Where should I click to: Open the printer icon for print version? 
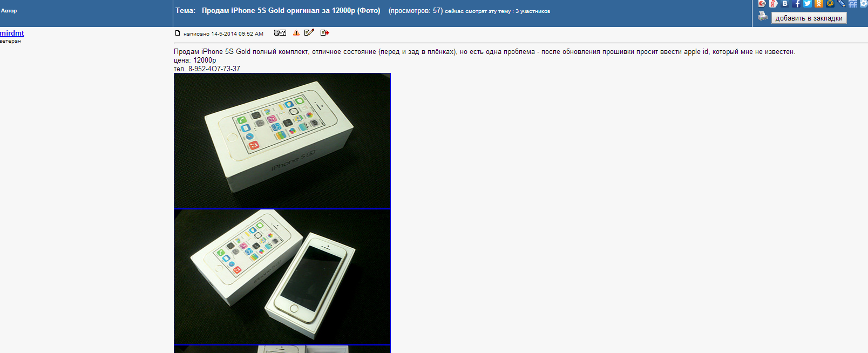(763, 17)
